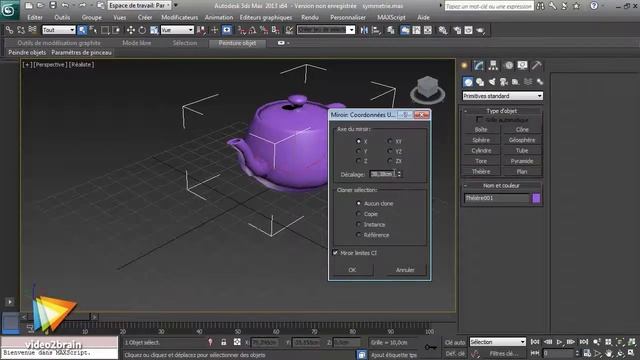Click the Pan View hand icon
640x360 pixels.
[609, 353]
